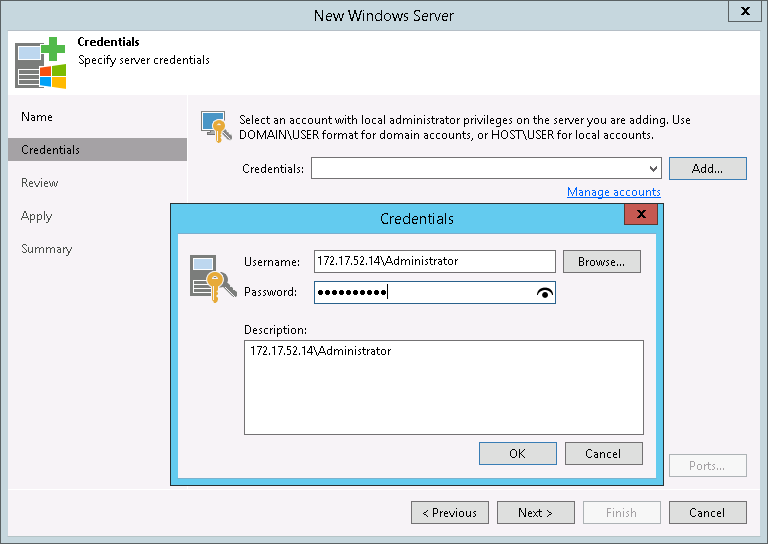
Task: Click the 'Description:' label
Action: 275,330
